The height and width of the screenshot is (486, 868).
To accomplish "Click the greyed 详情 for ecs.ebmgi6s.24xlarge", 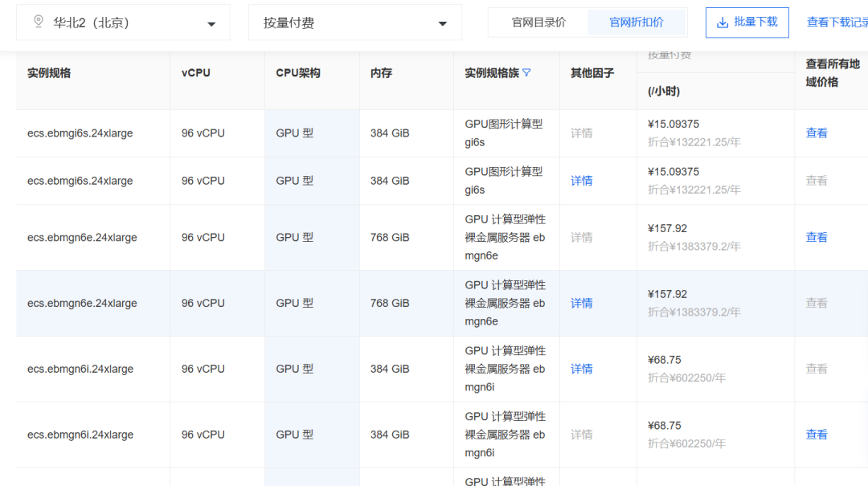I will tap(581, 133).
